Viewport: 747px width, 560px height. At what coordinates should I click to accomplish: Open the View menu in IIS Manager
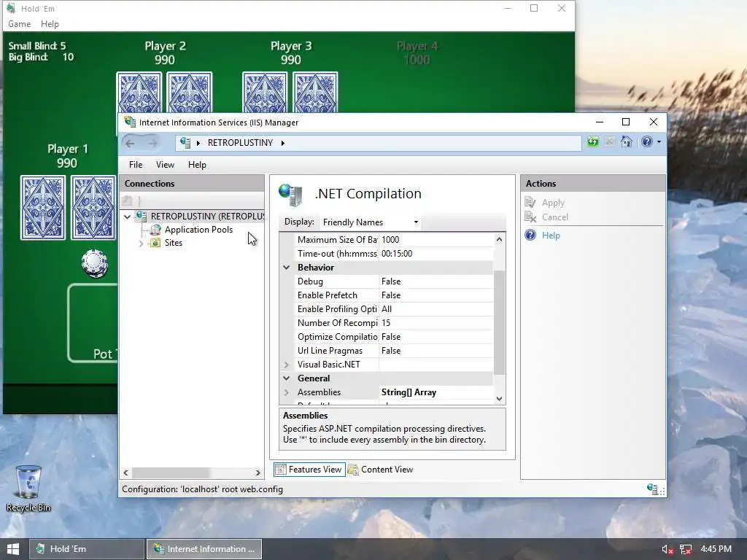(165, 165)
